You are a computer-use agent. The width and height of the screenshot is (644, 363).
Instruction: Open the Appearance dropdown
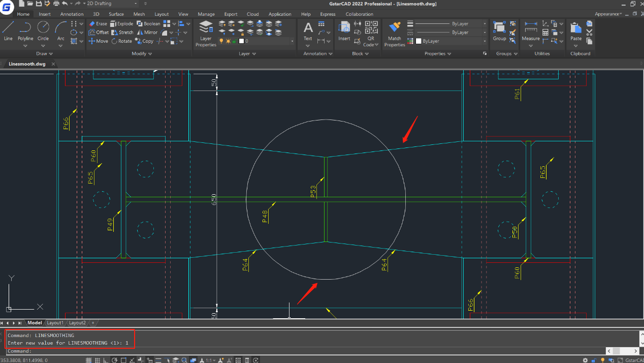608,14
